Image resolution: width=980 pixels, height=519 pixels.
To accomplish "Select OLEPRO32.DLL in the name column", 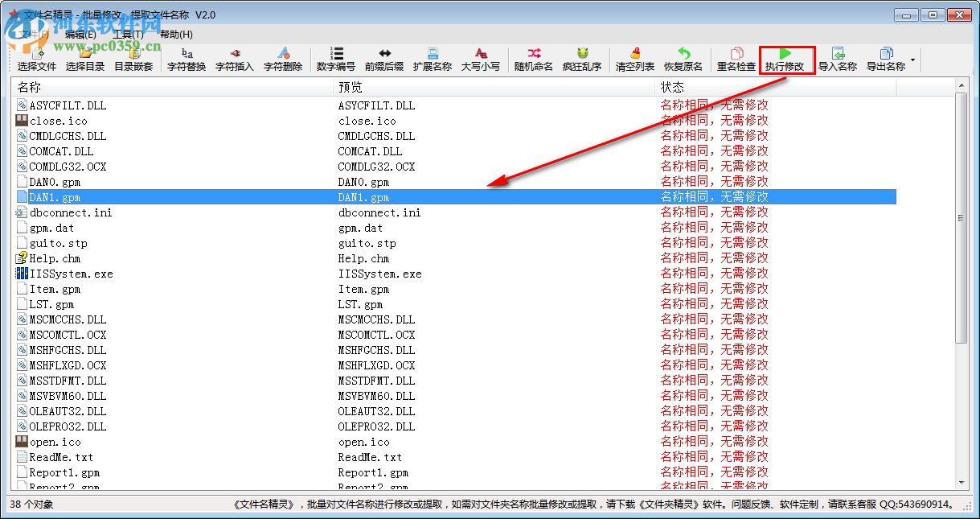I will 68,426.
